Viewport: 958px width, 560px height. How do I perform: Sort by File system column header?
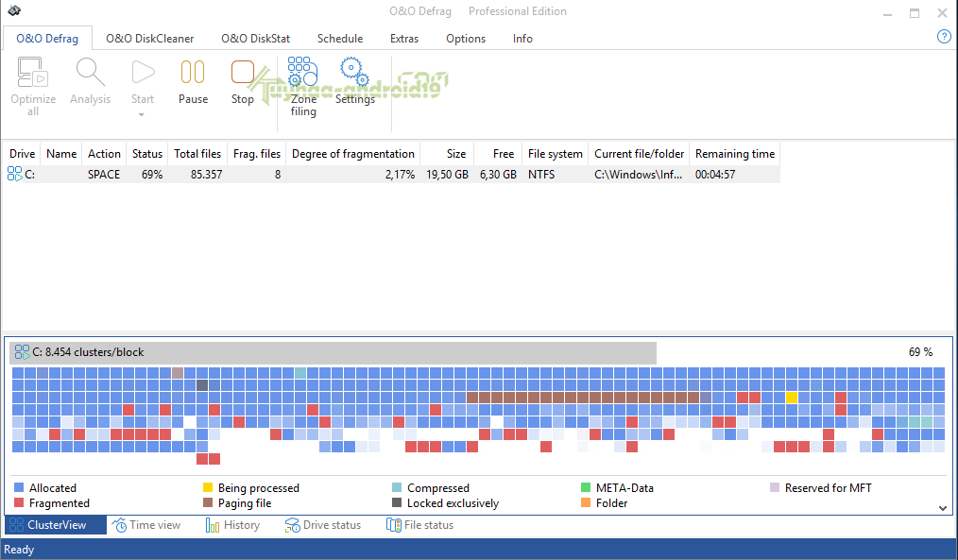coord(555,154)
